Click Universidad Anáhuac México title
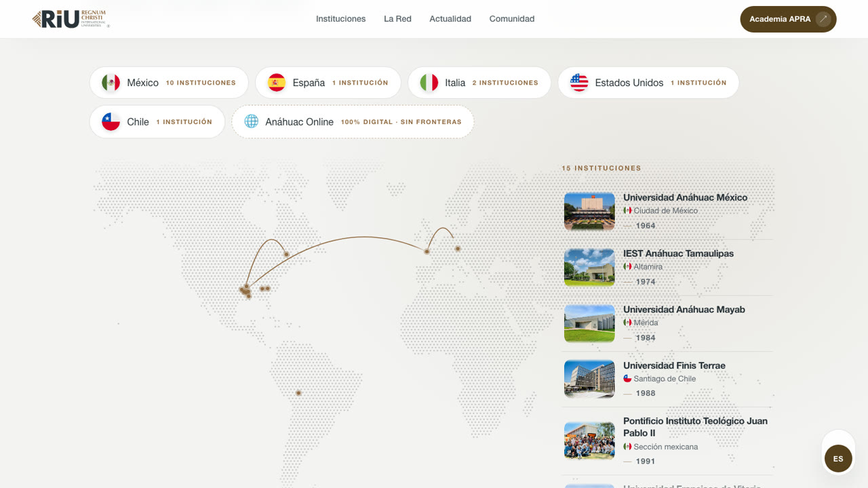868x488 pixels. tap(685, 197)
